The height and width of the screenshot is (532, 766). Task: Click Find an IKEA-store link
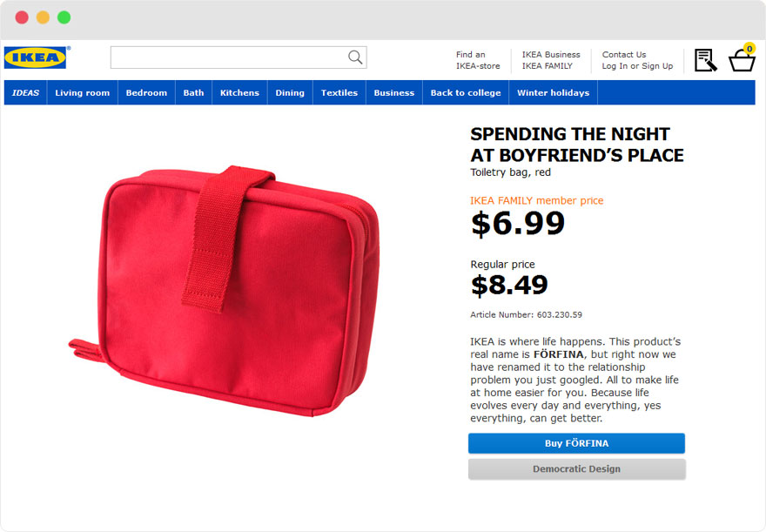pyautogui.click(x=478, y=60)
